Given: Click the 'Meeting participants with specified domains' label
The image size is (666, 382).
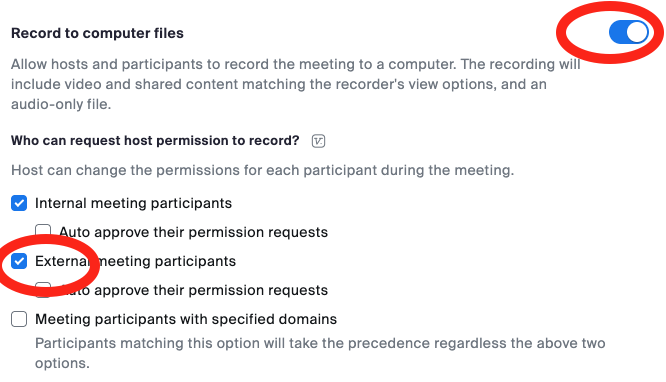Looking at the screenshot, I should click(x=186, y=319).
